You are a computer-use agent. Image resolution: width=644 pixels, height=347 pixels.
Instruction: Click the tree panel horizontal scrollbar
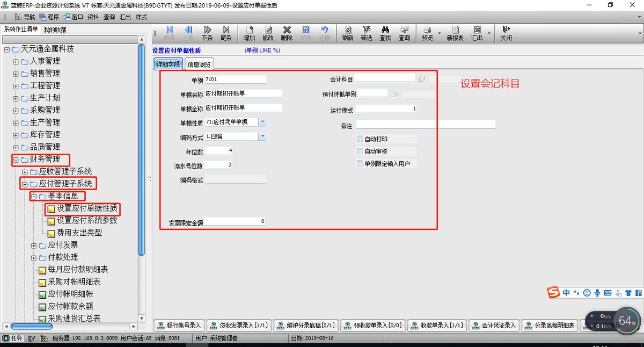coord(31,326)
